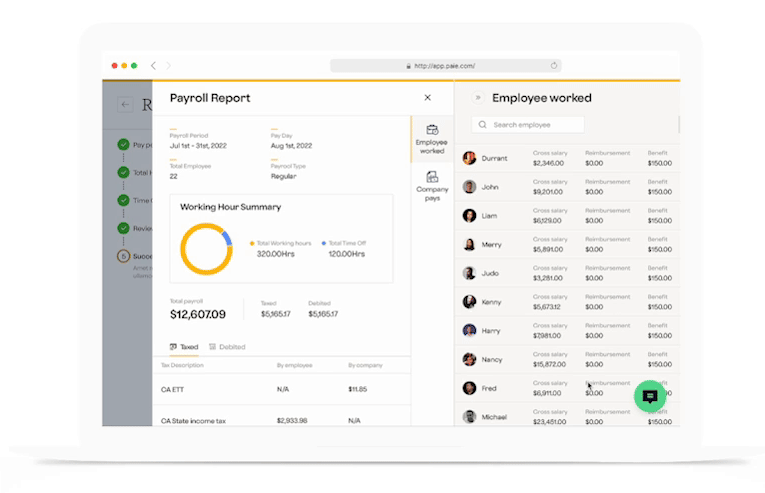The image size is (765, 493).
Task: Click the total payroll $12,607.09 amount
Action: (x=198, y=314)
